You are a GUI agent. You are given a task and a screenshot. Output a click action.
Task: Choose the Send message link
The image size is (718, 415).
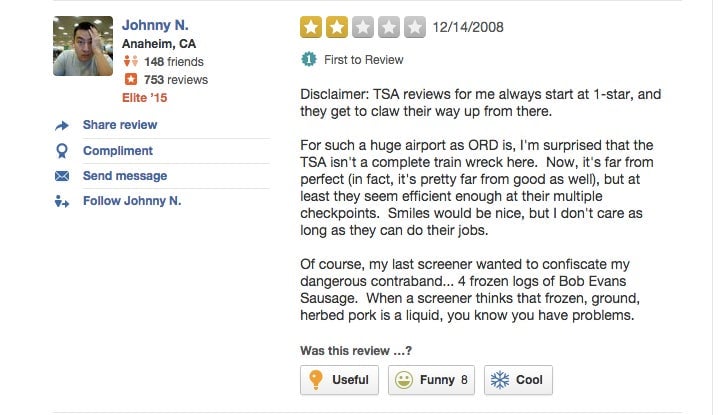click(x=125, y=176)
